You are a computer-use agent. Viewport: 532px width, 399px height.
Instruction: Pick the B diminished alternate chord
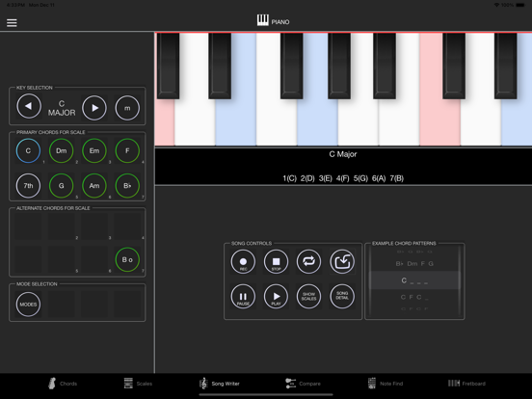tap(127, 260)
